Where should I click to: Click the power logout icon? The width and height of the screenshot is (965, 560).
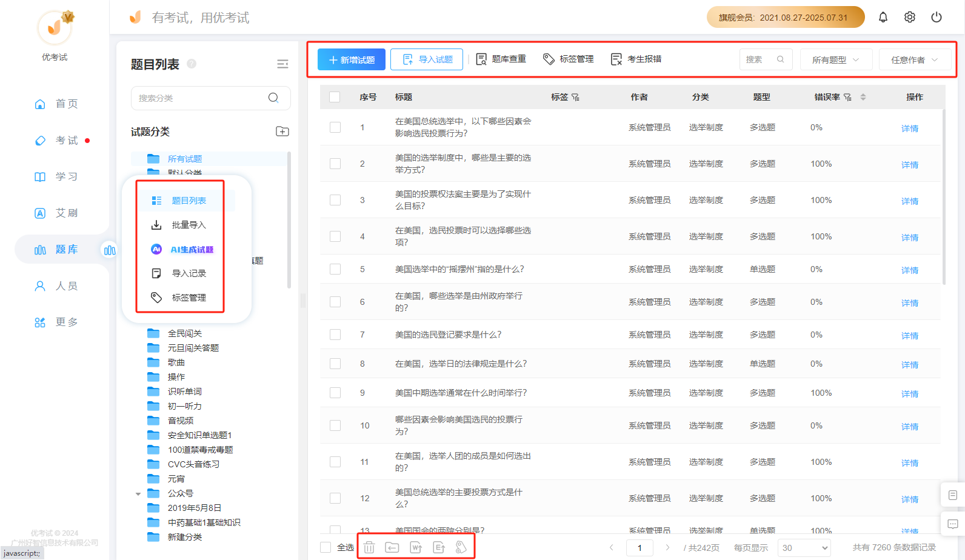(x=937, y=18)
